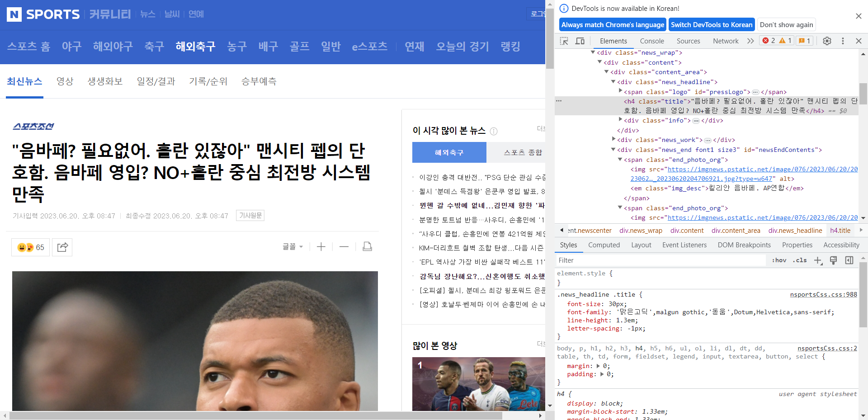Click the Naver N logo
The width and height of the screenshot is (868, 420).
[x=14, y=14]
